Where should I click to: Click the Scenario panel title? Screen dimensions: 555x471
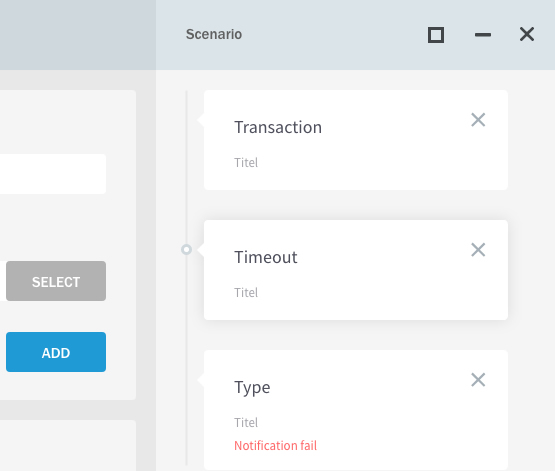[x=214, y=34]
